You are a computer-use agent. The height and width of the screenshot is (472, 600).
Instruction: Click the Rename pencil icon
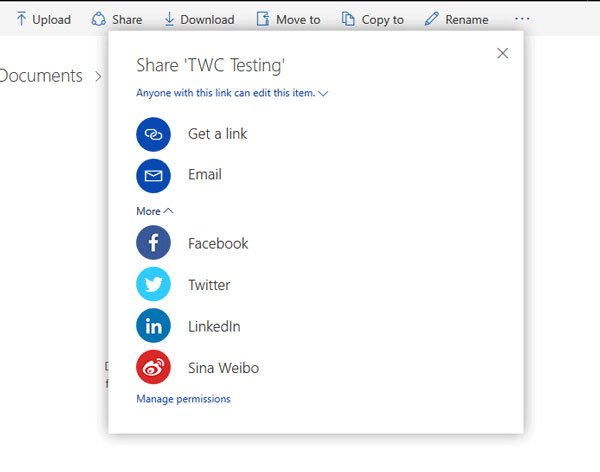tap(432, 19)
